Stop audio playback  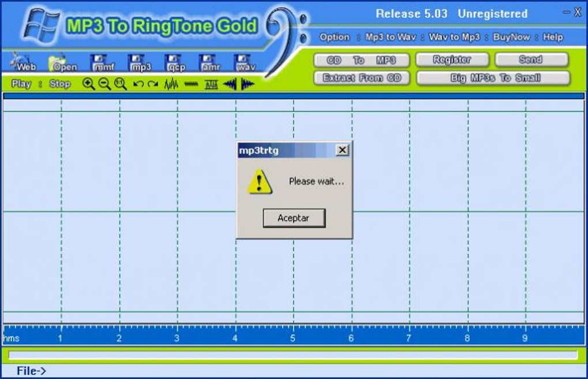click(x=60, y=84)
